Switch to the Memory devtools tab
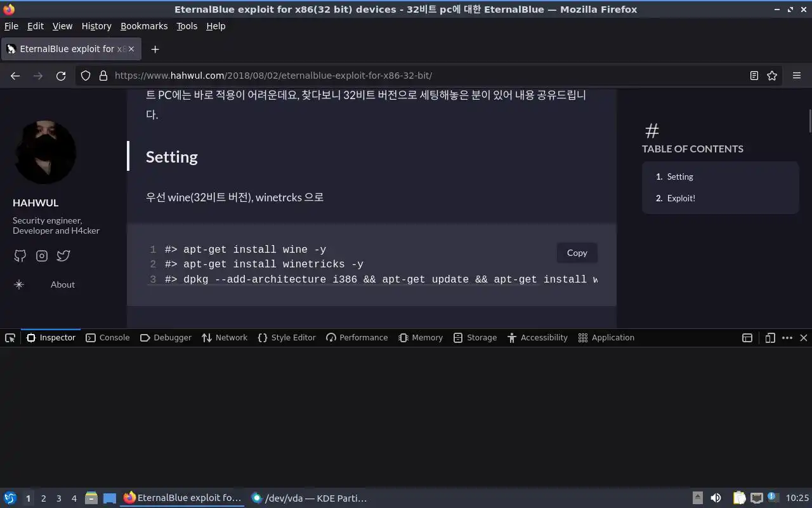The image size is (812, 508). pos(421,338)
